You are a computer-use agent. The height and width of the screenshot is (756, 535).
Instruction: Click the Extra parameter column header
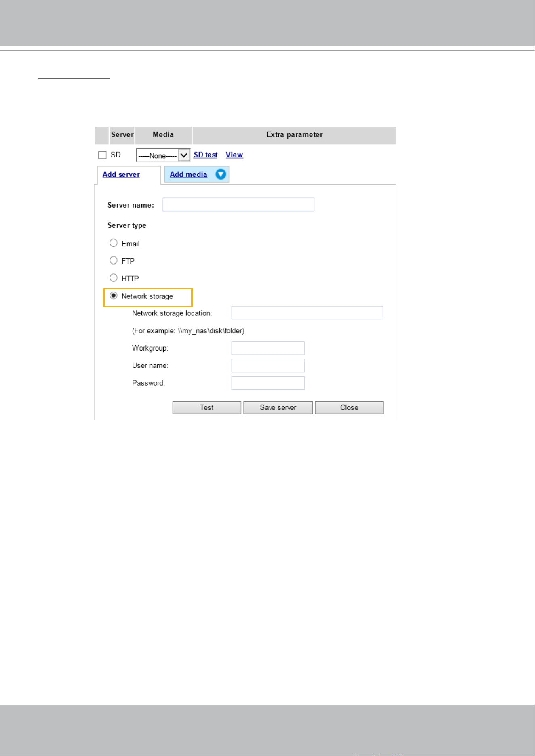click(x=295, y=135)
